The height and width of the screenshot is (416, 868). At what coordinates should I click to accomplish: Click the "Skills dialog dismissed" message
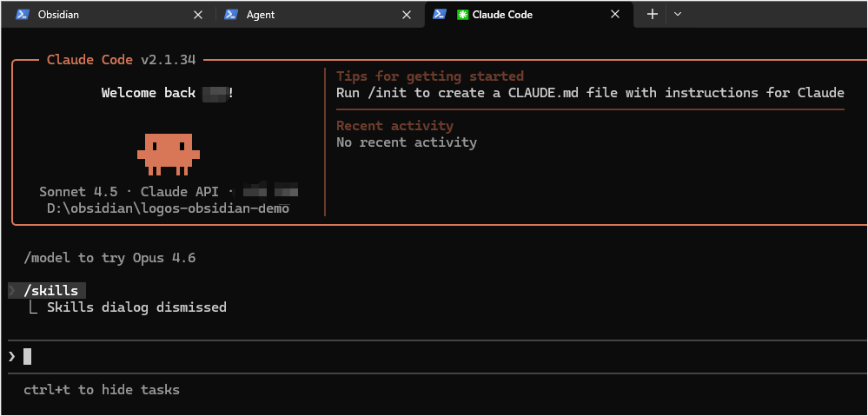(136, 307)
